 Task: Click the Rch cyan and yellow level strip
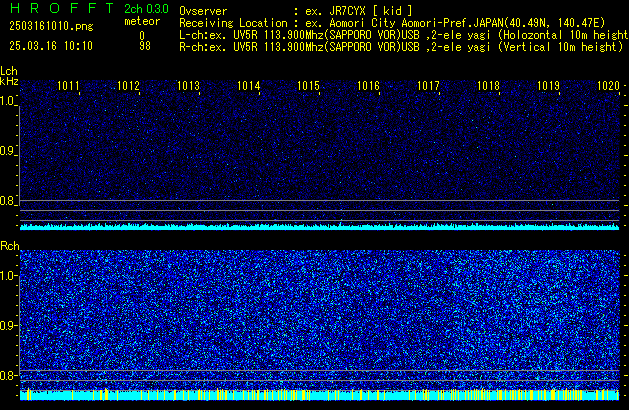click(319, 394)
